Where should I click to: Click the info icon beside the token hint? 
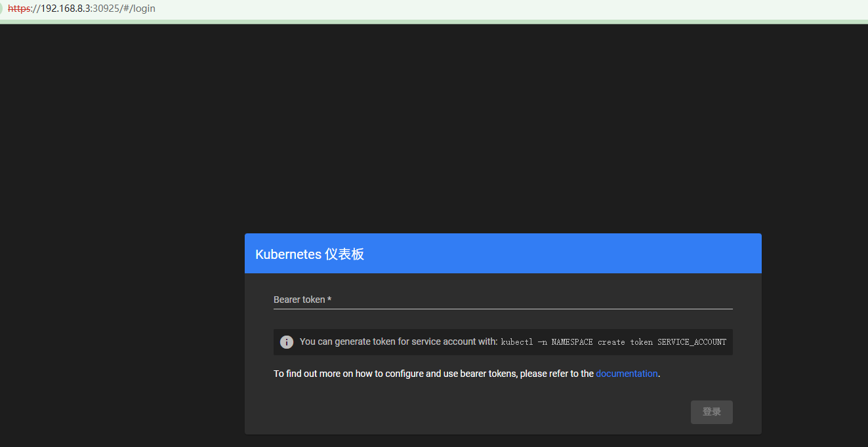287,342
